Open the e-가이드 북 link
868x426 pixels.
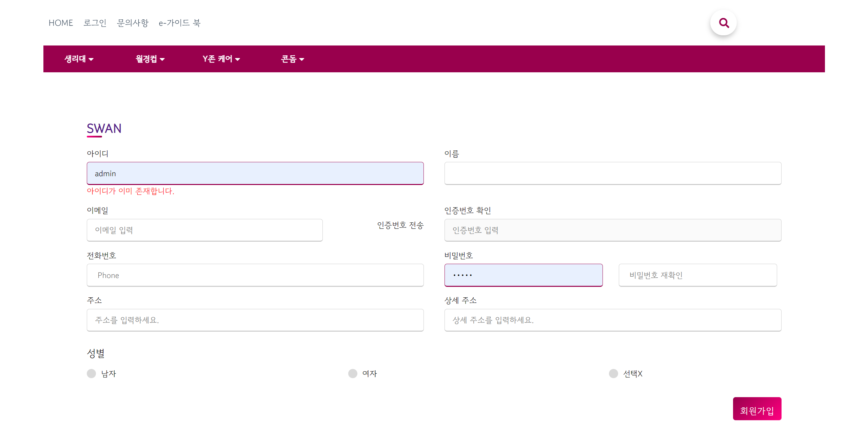pos(180,23)
